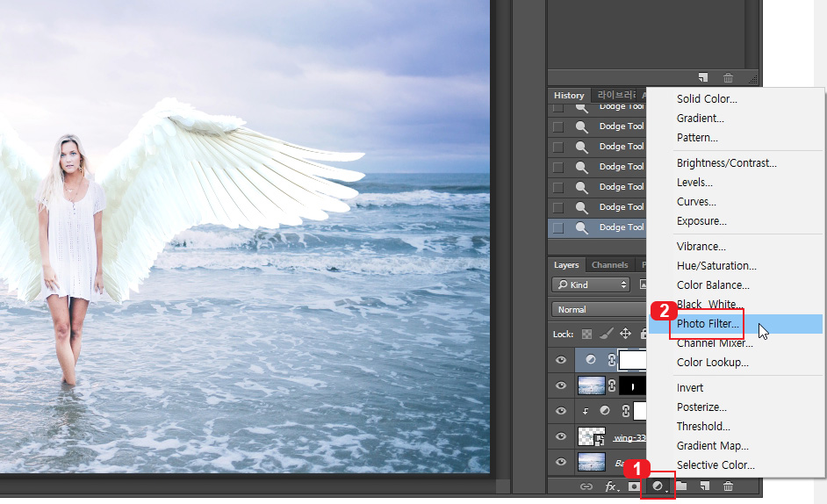This screenshot has width=827, height=504.
Task: Lock transparent pixels with the checkerboard icon
Action: pyautogui.click(x=586, y=334)
